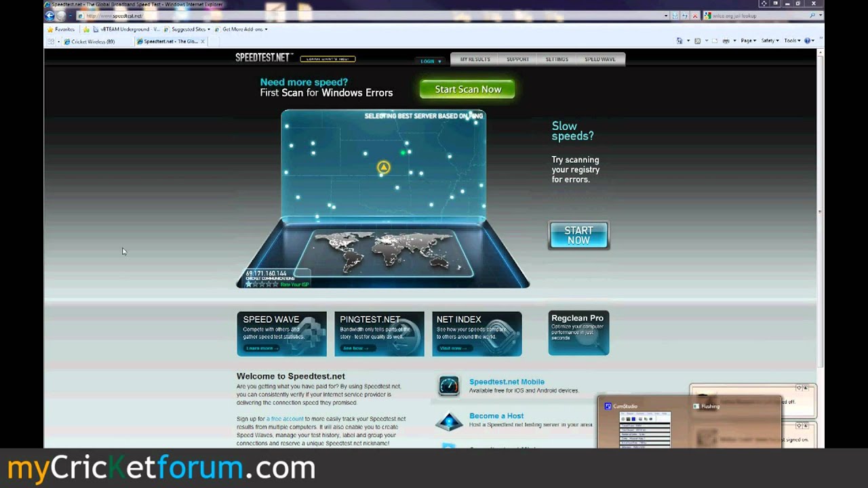Open the Safety menu dropdown
The image size is (868, 488).
point(770,41)
